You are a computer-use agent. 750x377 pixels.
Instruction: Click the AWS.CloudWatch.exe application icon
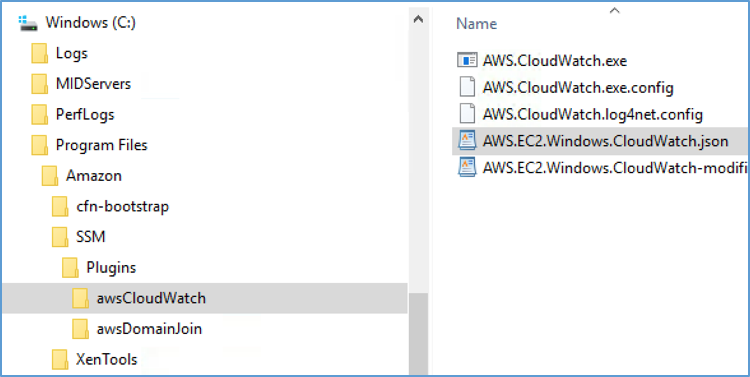pyautogui.click(x=467, y=60)
